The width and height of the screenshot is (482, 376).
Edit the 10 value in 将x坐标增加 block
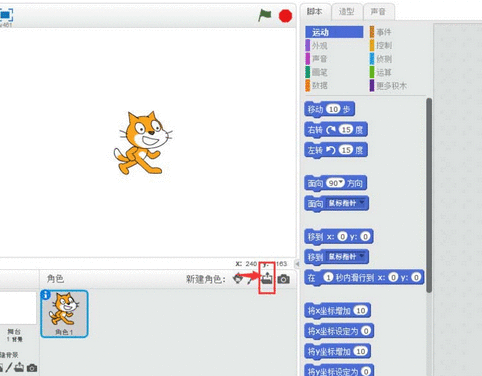361,311
